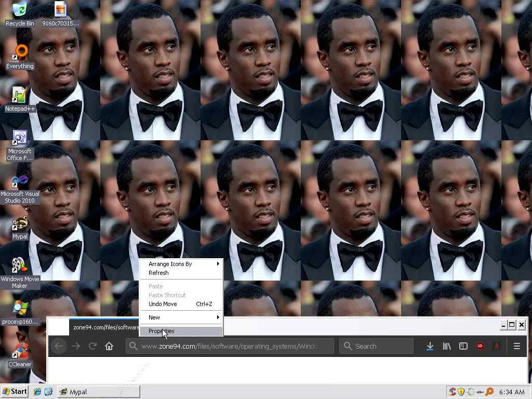Click the Start button on taskbar
Screen dimensions: 532x399
click(15, 392)
